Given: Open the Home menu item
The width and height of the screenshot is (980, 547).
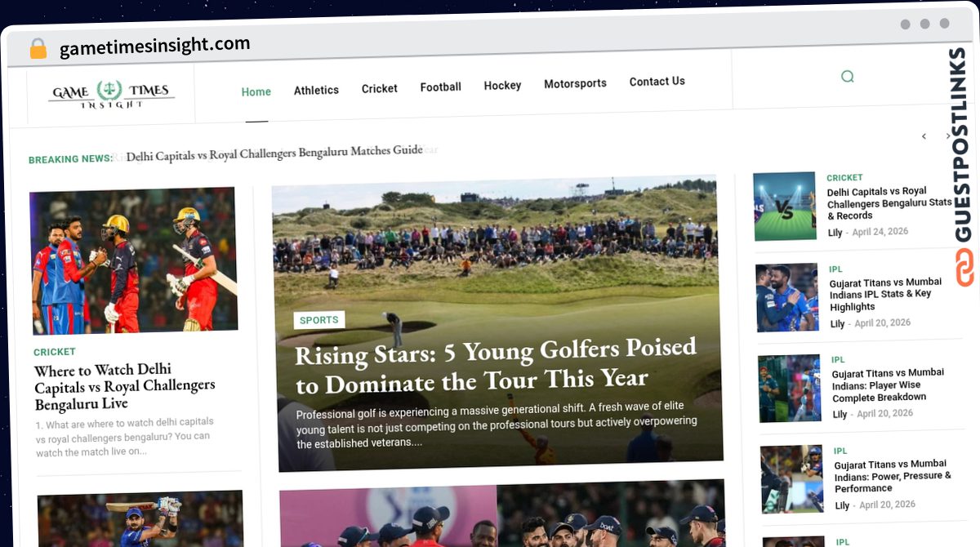Looking at the screenshot, I should pyautogui.click(x=256, y=91).
